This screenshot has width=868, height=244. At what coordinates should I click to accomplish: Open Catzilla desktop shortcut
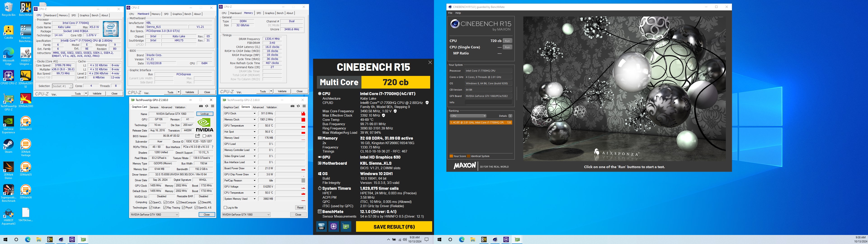[8, 32]
